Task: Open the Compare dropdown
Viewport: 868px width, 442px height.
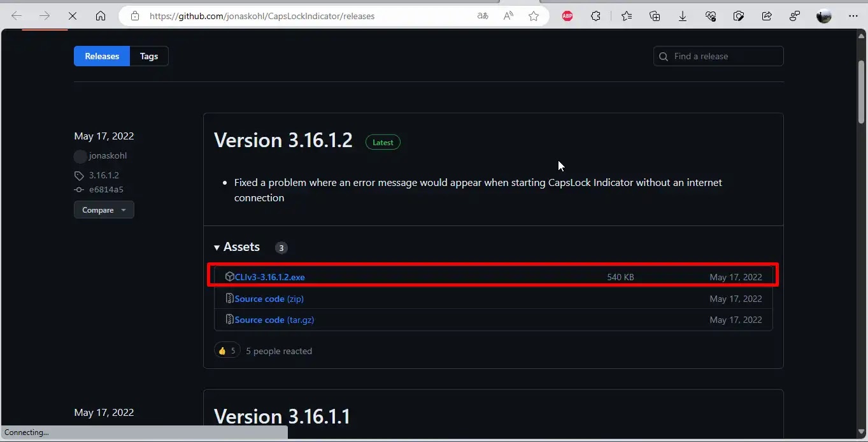Action: (104, 210)
